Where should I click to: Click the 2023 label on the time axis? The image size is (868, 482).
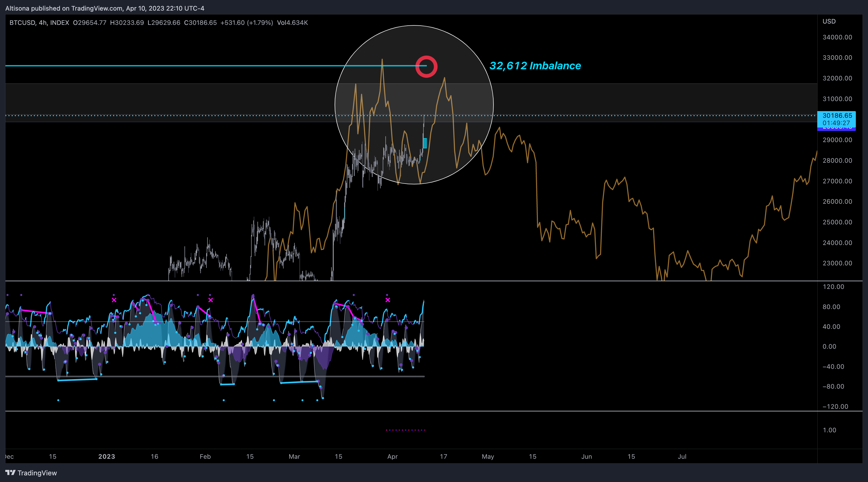(107, 456)
